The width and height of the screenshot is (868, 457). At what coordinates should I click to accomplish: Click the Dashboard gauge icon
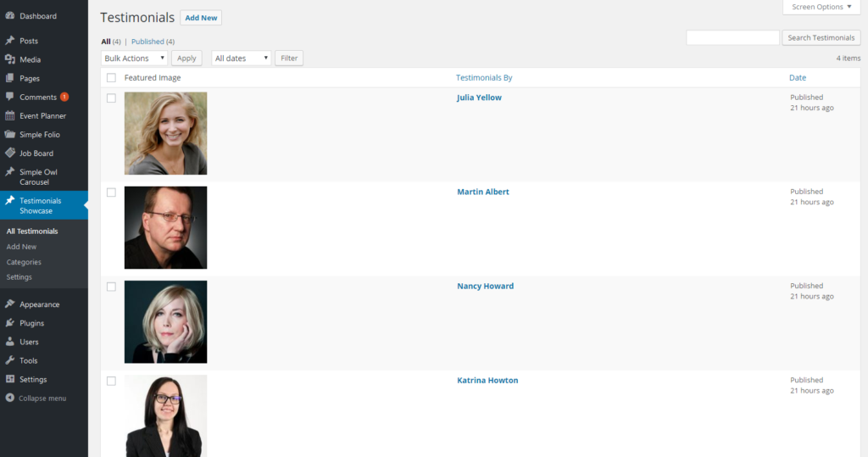coord(10,15)
